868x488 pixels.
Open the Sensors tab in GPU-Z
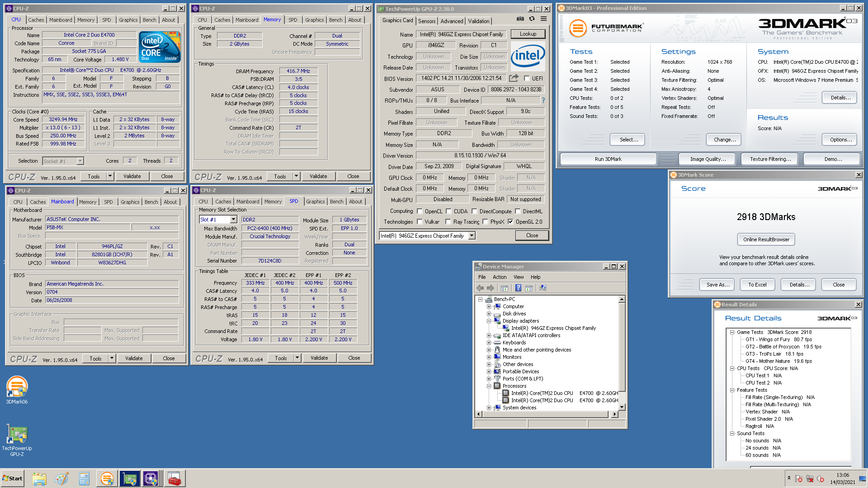point(427,21)
